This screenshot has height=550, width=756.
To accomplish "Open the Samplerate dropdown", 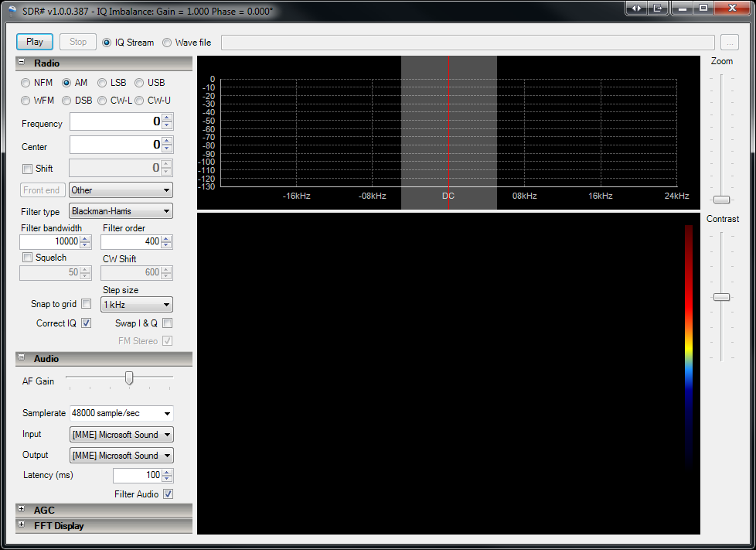I will click(121, 413).
